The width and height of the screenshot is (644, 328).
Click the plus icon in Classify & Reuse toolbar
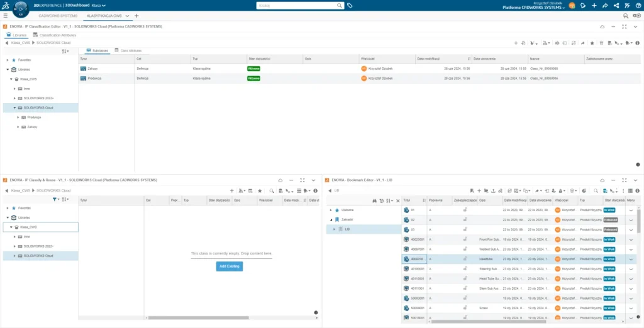click(x=231, y=191)
